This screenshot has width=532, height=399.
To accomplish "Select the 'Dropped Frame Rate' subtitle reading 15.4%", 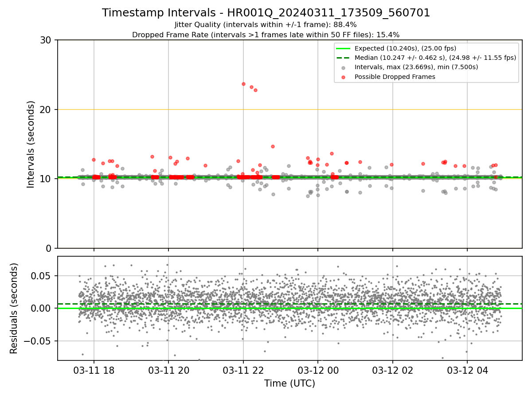I will click(x=266, y=35).
